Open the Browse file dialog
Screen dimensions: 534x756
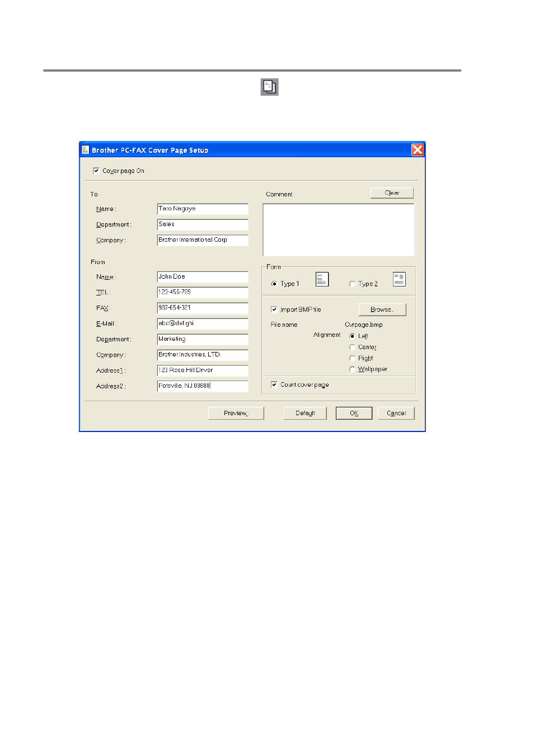point(382,309)
